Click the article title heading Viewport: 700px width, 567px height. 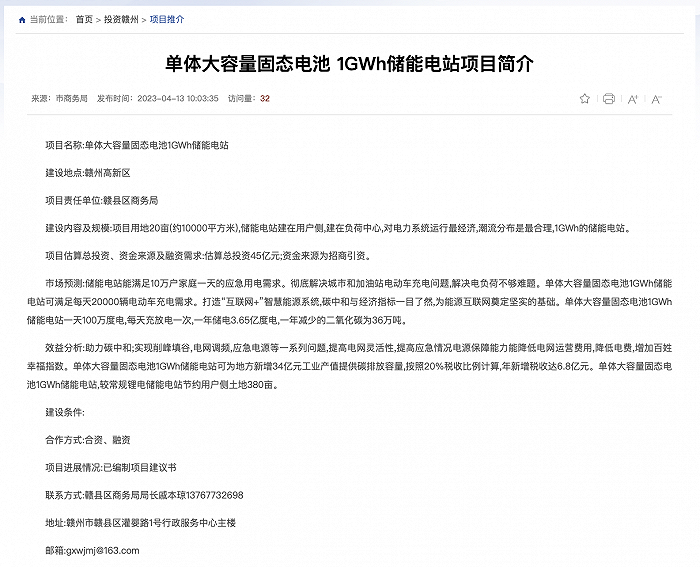[349, 64]
